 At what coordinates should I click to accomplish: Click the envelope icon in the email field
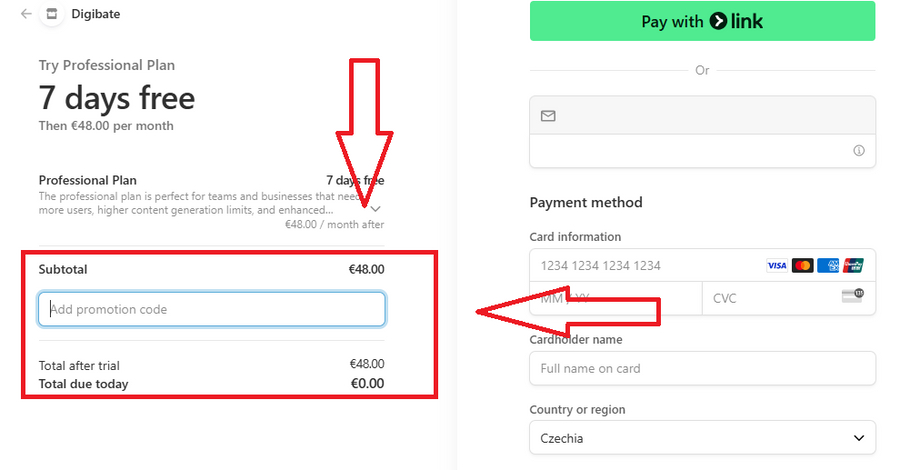(548, 116)
